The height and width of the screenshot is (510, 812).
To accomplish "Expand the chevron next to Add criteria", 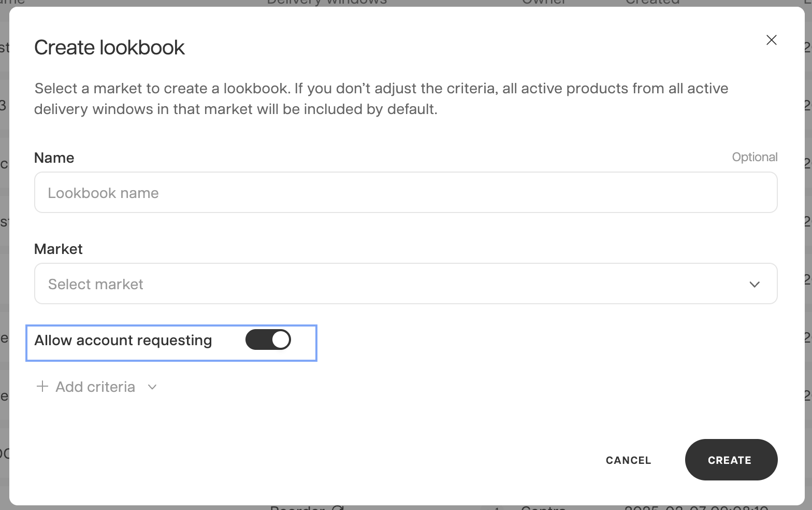I will point(152,387).
